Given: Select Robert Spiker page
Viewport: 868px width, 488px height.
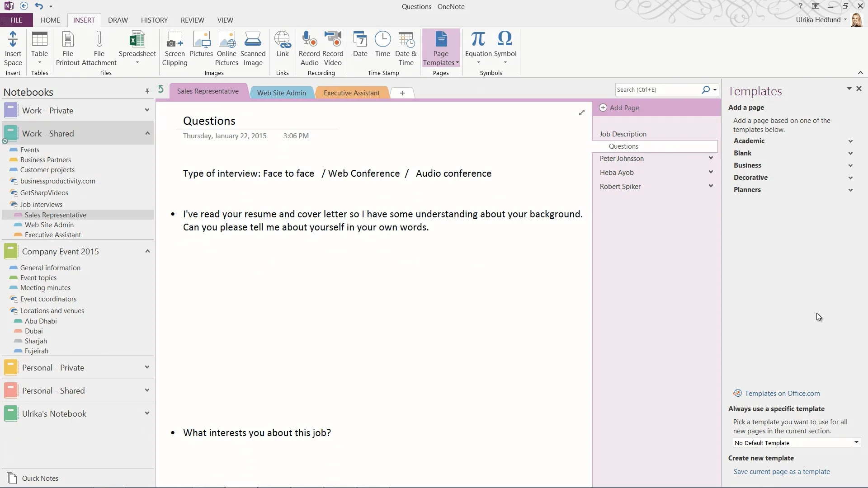Looking at the screenshot, I should pyautogui.click(x=620, y=186).
